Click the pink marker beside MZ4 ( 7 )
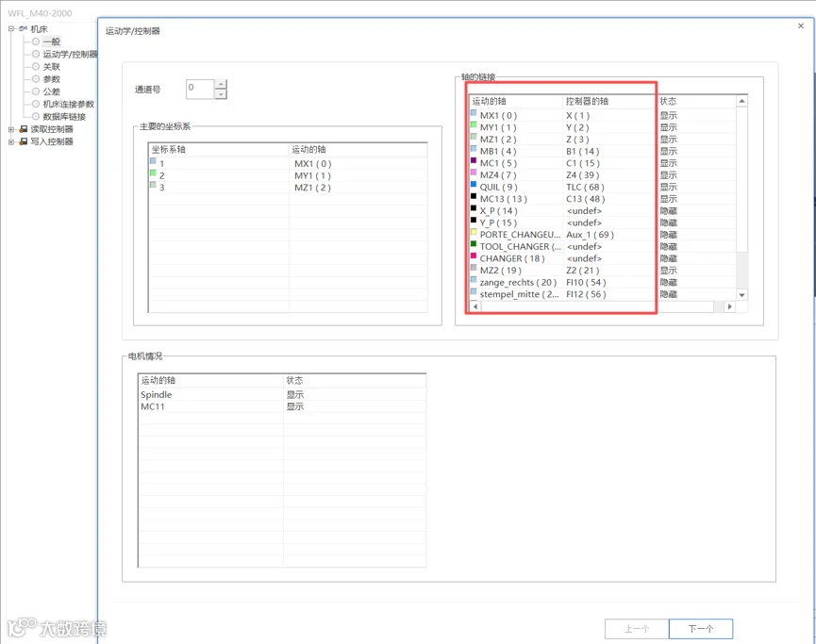The width and height of the screenshot is (816, 644). (x=474, y=173)
